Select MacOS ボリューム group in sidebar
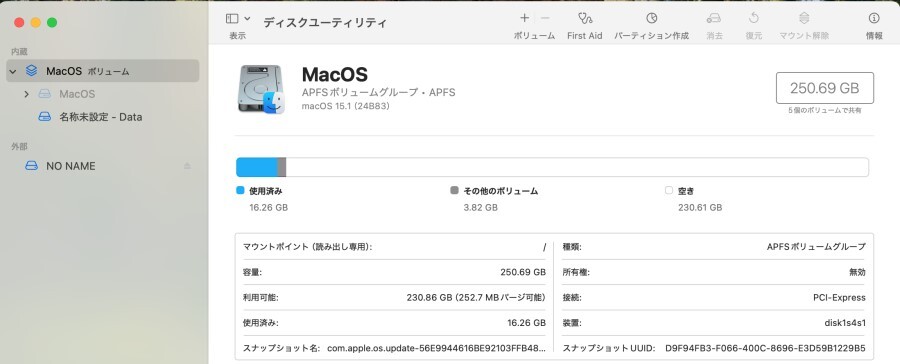 click(103, 71)
